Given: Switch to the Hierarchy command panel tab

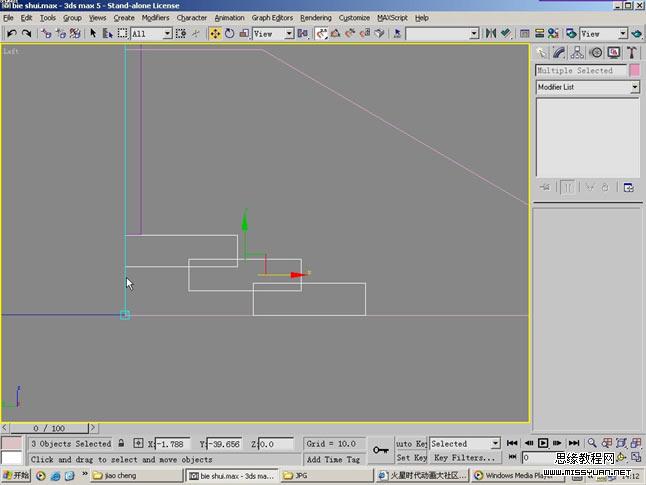Looking at the screenshot, I should coord(577,52).
